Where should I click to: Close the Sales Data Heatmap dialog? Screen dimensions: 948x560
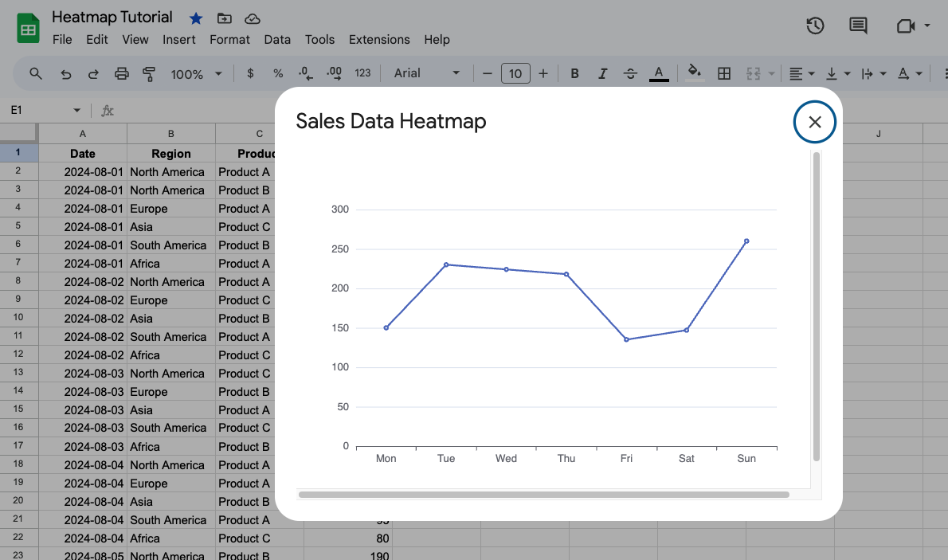pos(814,122)
